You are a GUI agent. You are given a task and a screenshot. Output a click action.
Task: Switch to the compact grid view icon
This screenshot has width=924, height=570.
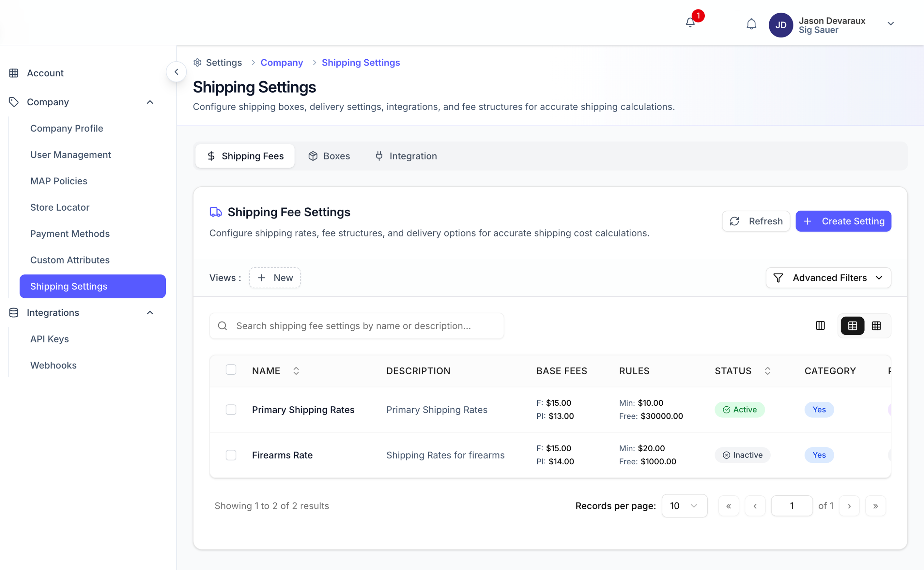point(876,326)
